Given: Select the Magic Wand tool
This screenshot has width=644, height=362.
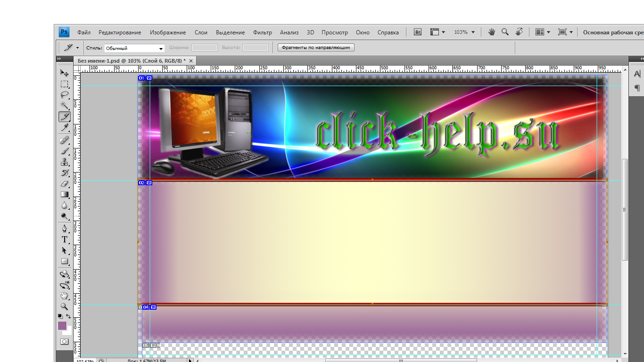Looking at the screenshot, I should coord(64,106).
